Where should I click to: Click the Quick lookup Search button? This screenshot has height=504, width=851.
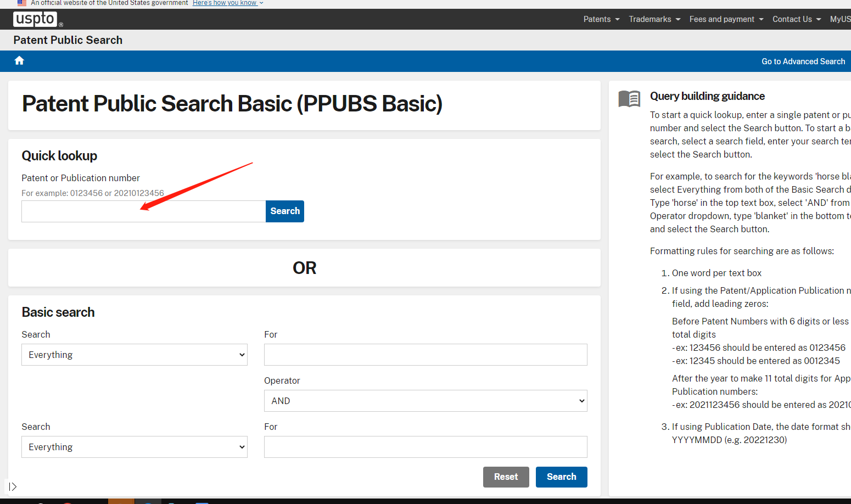point(285,211)
